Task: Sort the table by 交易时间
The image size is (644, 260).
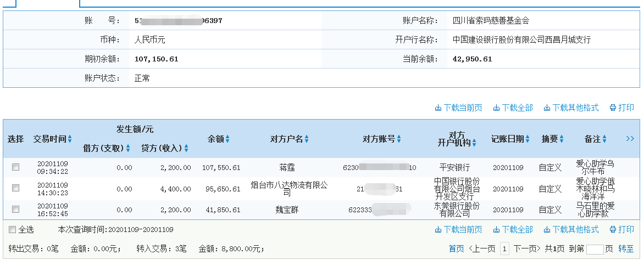Action: [53, 139]
